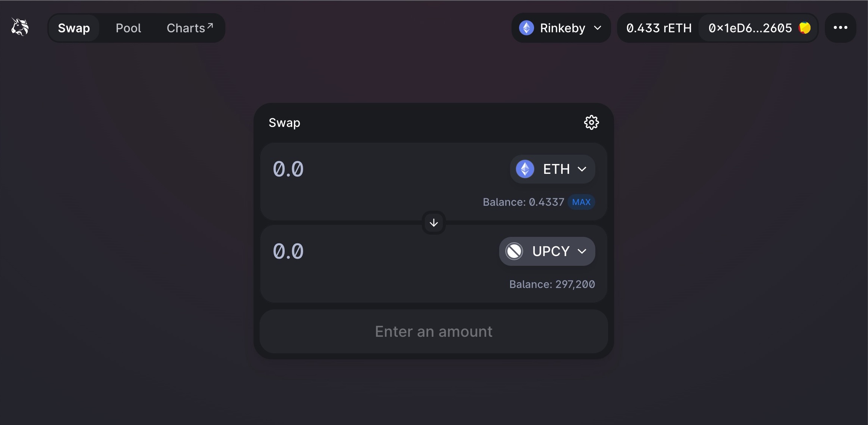This screenshot has height=425, width=868.
Task: Open the UPCY token dropdown chevron
Action: pyautogui.click(x=582, y=251)
